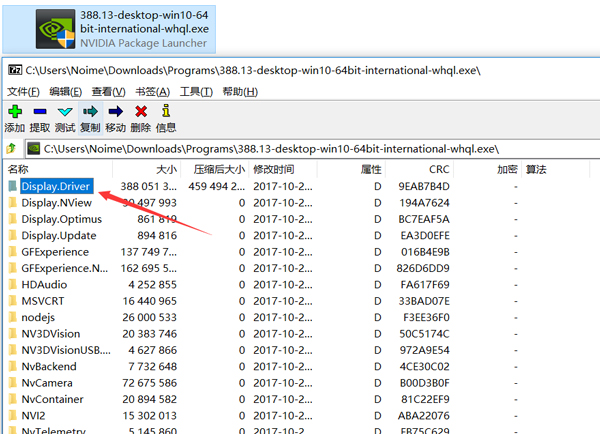
Task: Click the Test (测试) checkmark icon
Action: coord(65,111)
